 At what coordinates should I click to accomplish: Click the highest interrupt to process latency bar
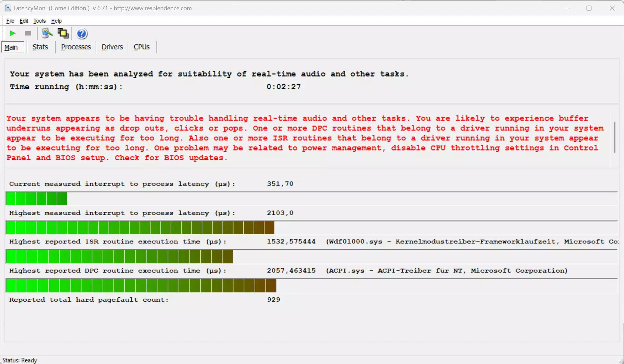[x=312, y=227]
